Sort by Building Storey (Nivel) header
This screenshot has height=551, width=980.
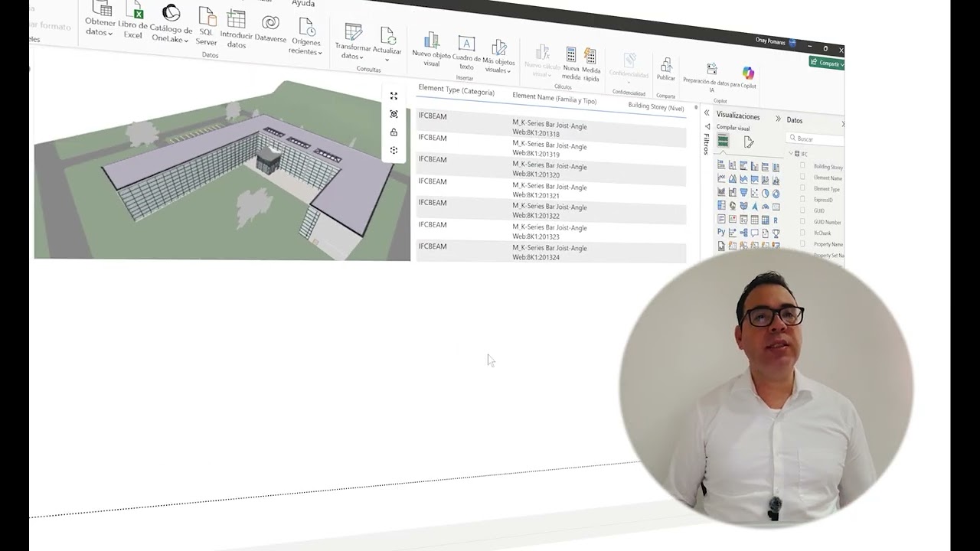tap(656, 107)
